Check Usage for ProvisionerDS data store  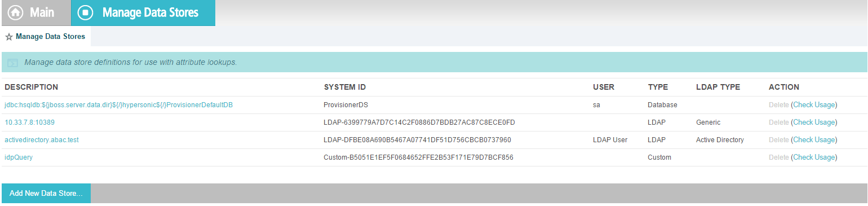[814, 105]
